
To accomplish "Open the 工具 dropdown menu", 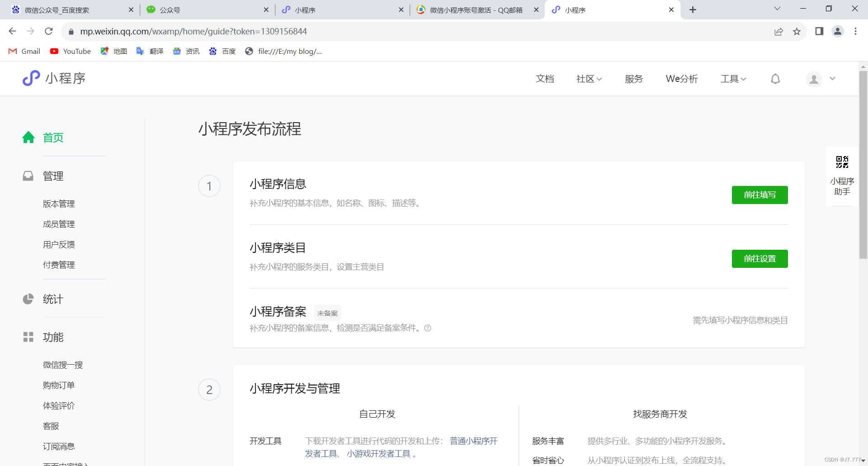I will pos(733,79).
